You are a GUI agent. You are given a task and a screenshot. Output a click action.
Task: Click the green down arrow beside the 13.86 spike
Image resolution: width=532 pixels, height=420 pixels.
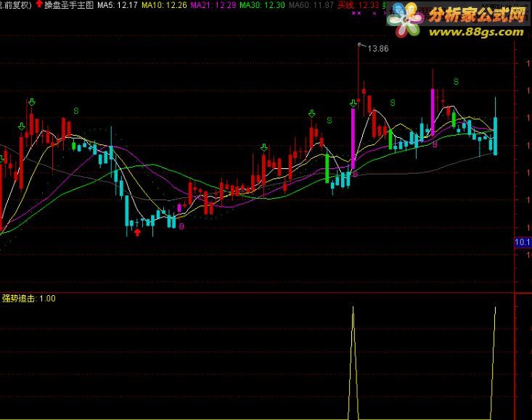click(x=353, y=104)
